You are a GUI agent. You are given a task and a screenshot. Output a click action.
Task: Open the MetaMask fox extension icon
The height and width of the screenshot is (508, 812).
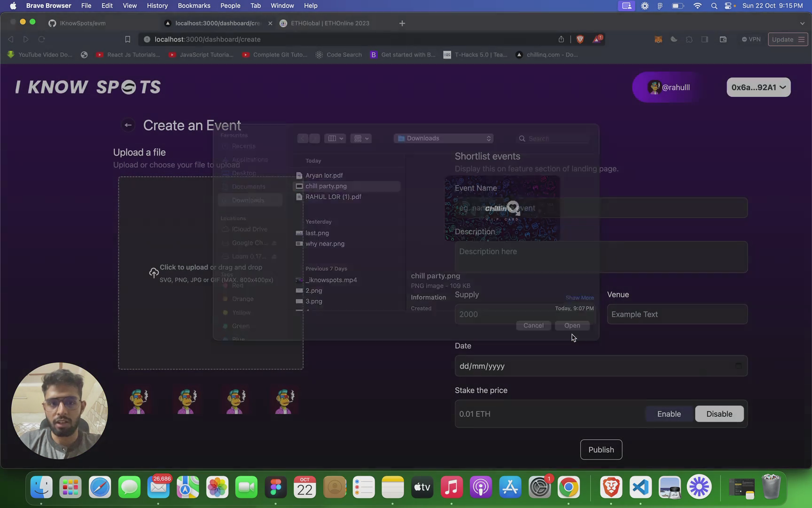658,40
